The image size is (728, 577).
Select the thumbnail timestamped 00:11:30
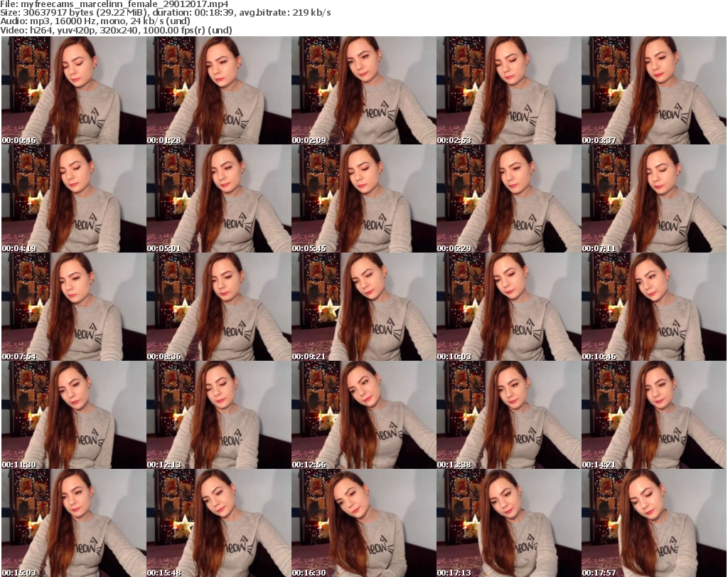coord(74,415)
